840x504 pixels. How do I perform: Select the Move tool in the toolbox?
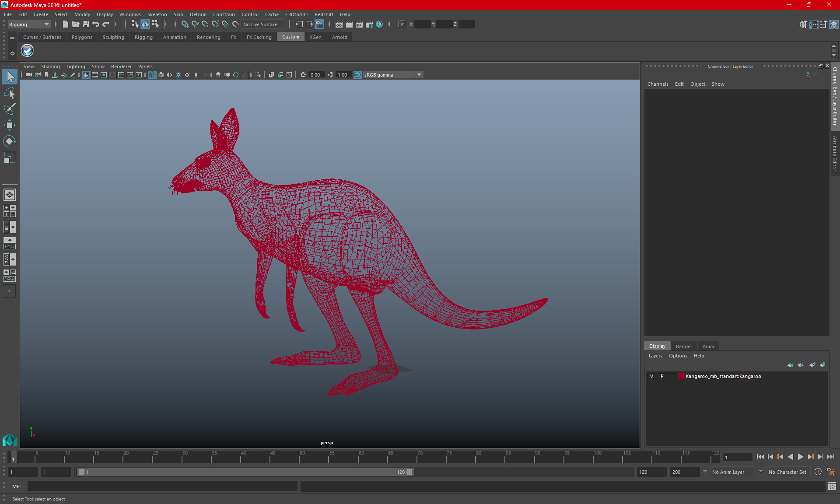pyautogui.click(x=9, y=125)
